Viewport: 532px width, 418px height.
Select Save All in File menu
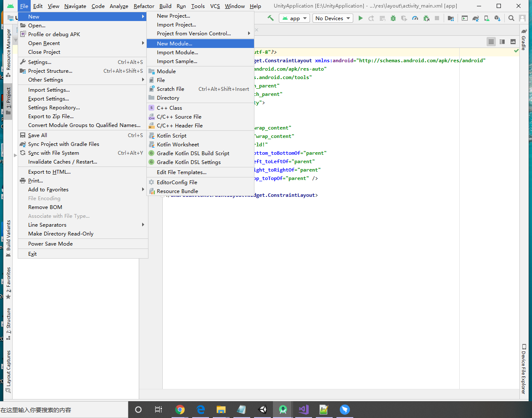tap(83, 135)
